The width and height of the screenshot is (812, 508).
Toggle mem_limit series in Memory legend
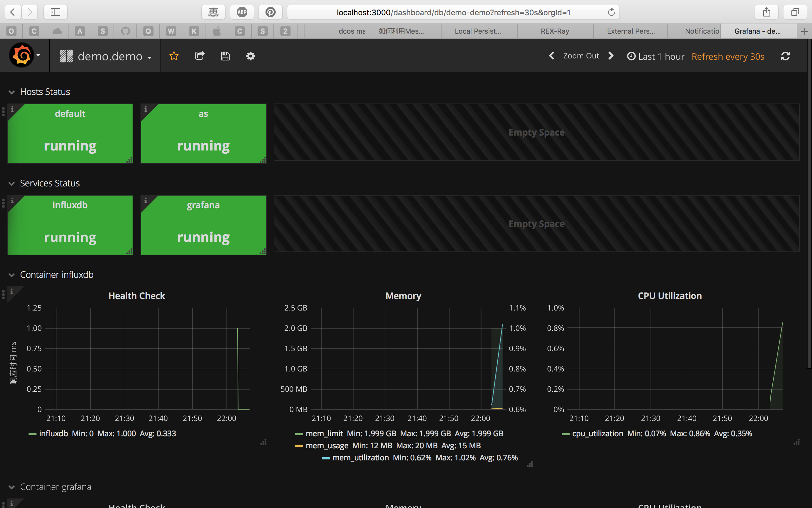(324, 433)
